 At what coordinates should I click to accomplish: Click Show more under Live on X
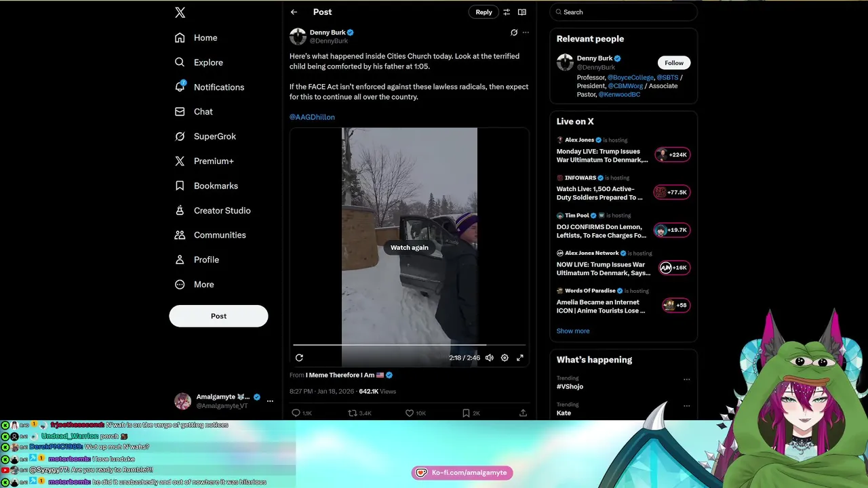point(573,331)
